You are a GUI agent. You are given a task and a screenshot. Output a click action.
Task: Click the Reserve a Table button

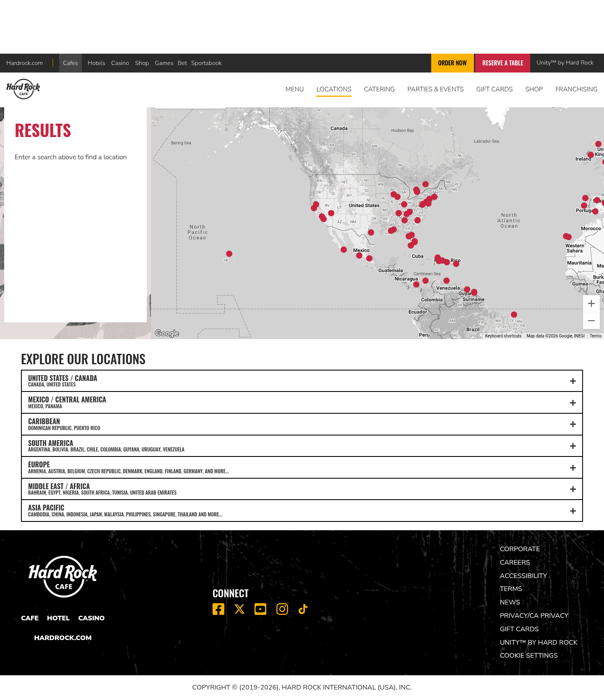click(x=502, y=63)
